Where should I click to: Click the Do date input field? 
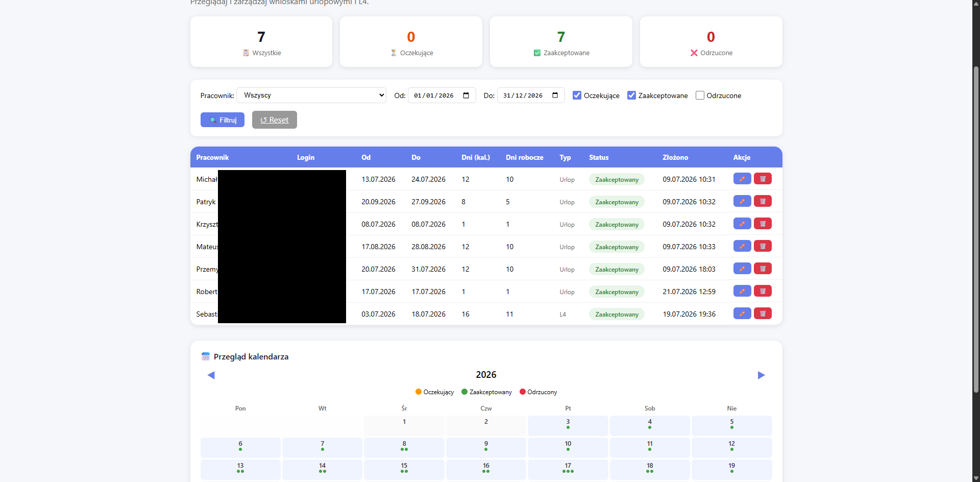click(x=531, y=95)
